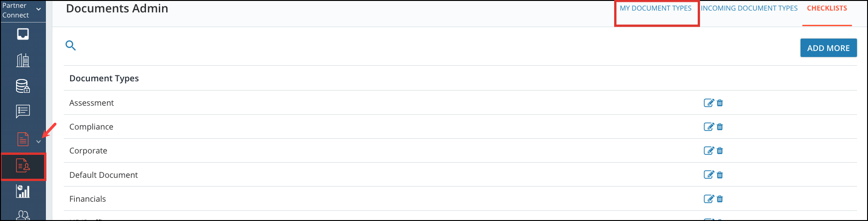Edit the Assessment document type
This screenshot has width=868, height=221.
point(709,103)
